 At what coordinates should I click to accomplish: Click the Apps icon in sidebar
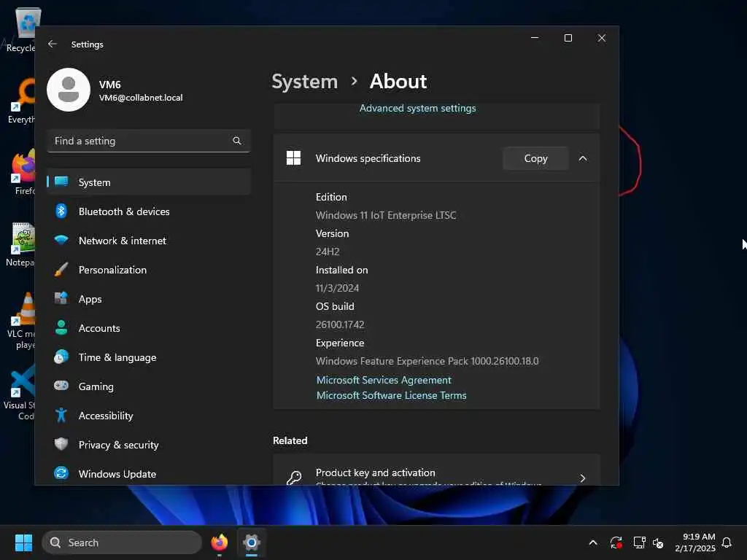coord(61,298)
